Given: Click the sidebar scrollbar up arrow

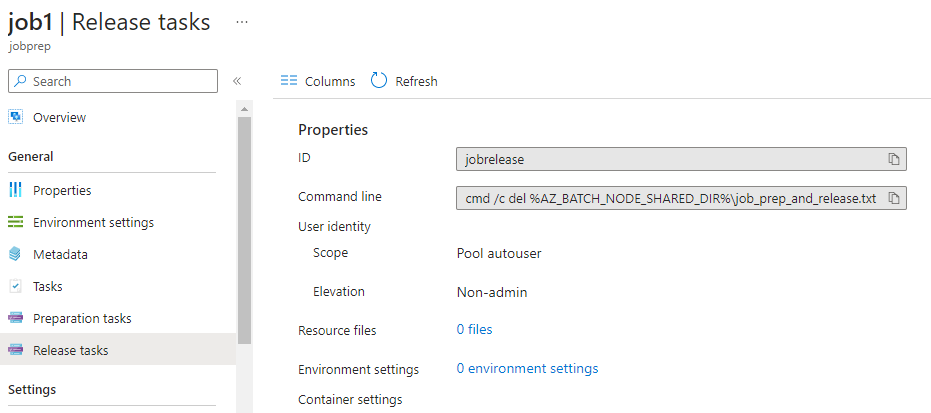Looking at the screenshot, I should click(244, 109).
